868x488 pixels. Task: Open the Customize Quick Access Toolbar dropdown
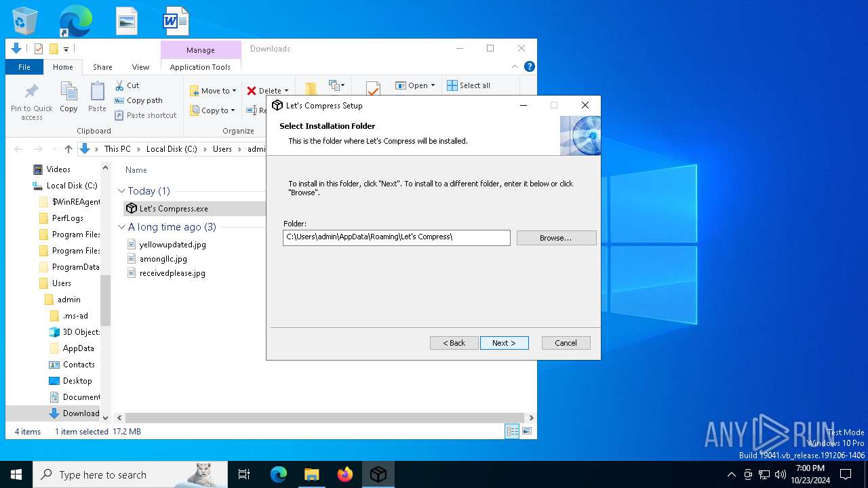click(66, 49)
